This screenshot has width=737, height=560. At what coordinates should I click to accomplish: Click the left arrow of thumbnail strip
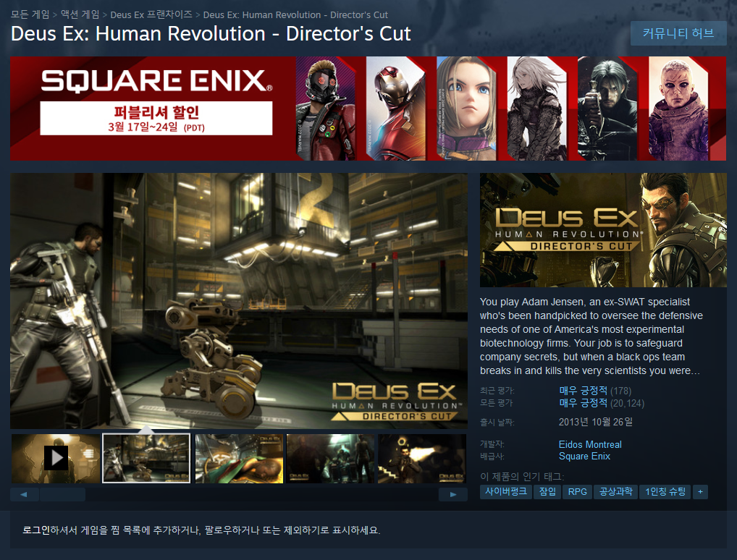[x=24, y=494]
